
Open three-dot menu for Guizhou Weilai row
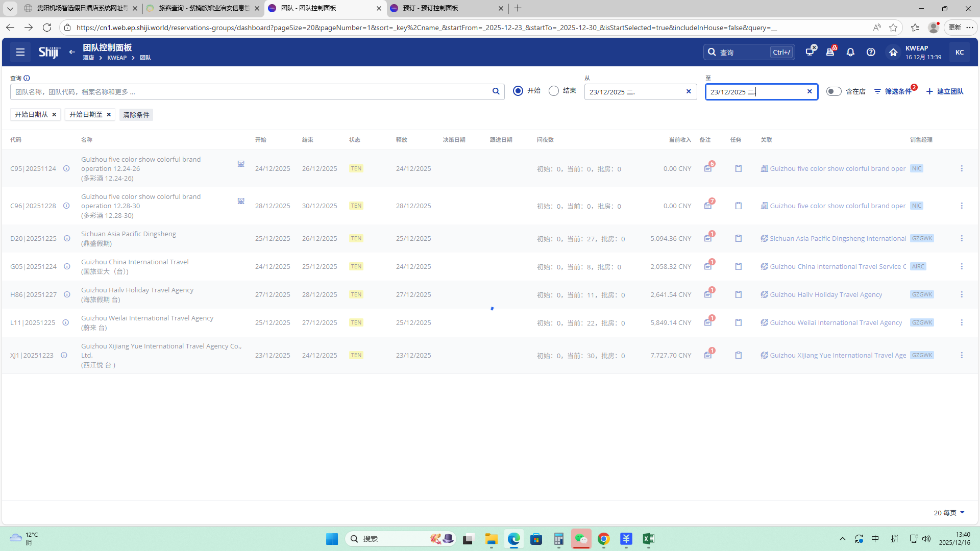[x=962, y=322]
